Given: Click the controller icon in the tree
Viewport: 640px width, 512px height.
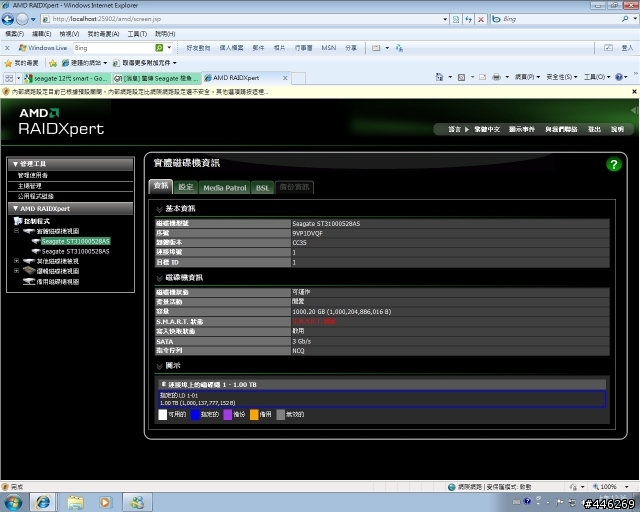Looking at the screenshot, I should click(18, 221).
